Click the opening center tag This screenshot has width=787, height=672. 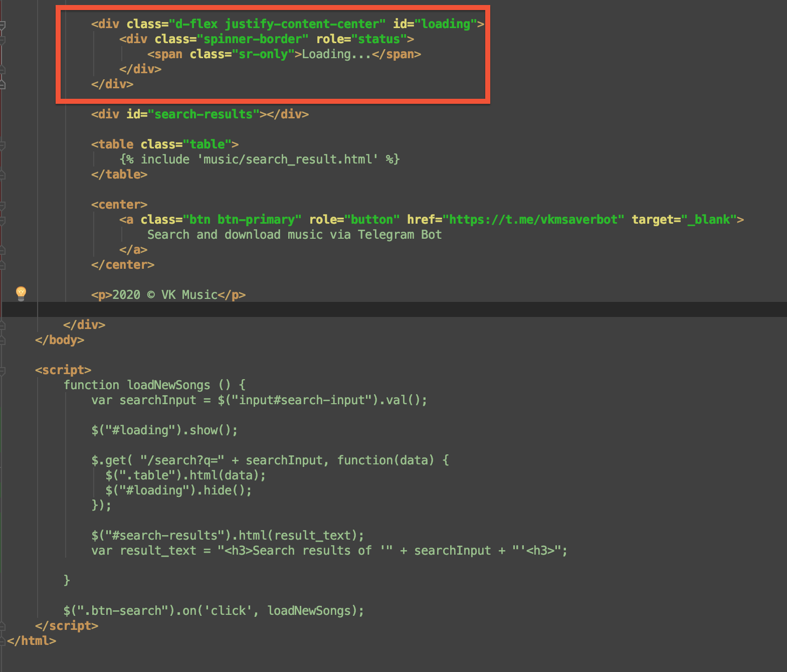[x=119, y=205]
